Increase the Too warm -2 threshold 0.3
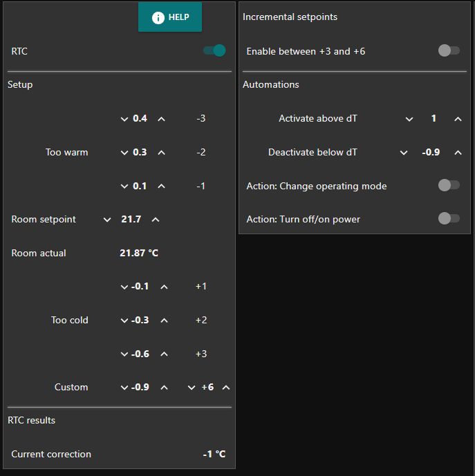Screen dimensions: 475x476 [161, 153]
